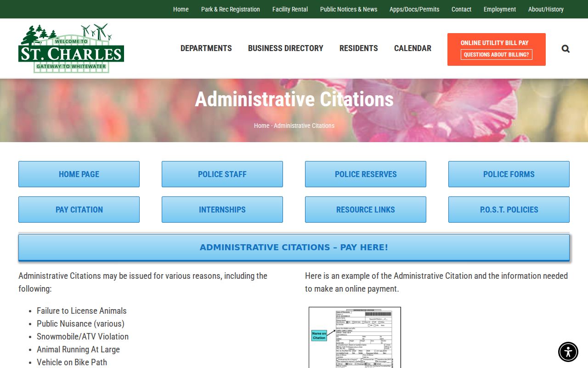Open the Police Forms button
The image size is (588, 368).
click(509, 174)
